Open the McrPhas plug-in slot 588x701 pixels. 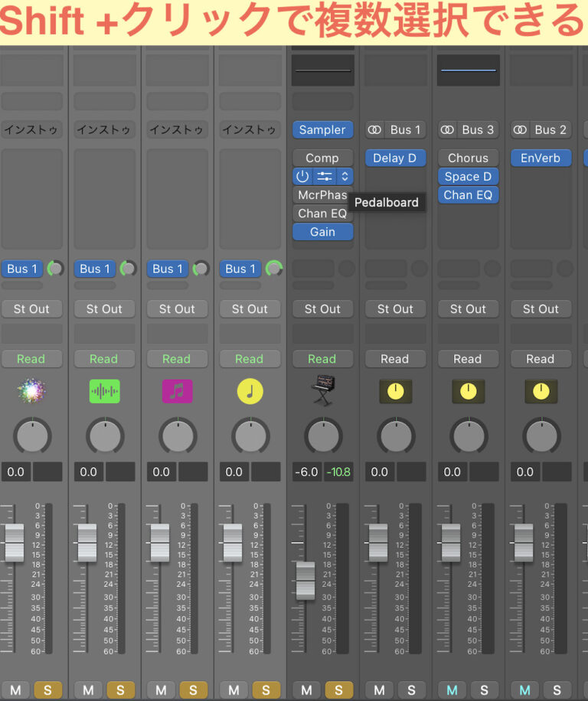(x=322, y=195)
